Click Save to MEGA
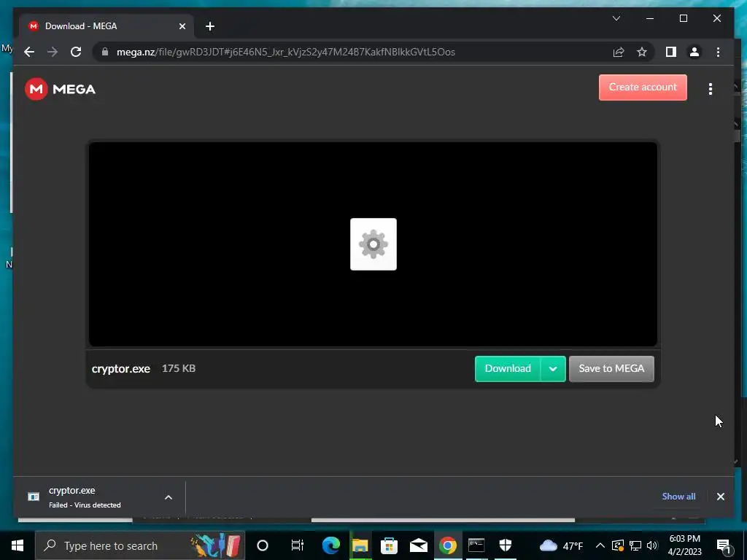Viewport: 747px width, 560px height. (611, 368)
